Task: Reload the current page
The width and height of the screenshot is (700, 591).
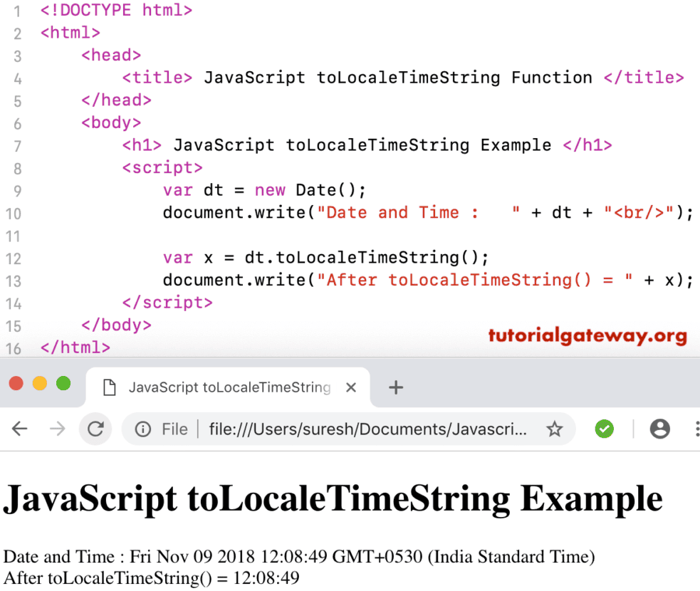Action: 95,429
